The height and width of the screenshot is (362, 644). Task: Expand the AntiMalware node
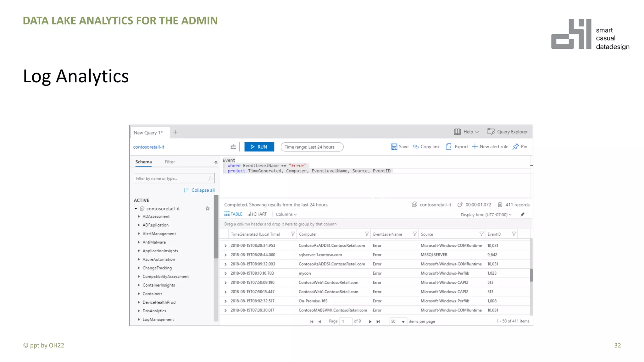tap(139, 242)
